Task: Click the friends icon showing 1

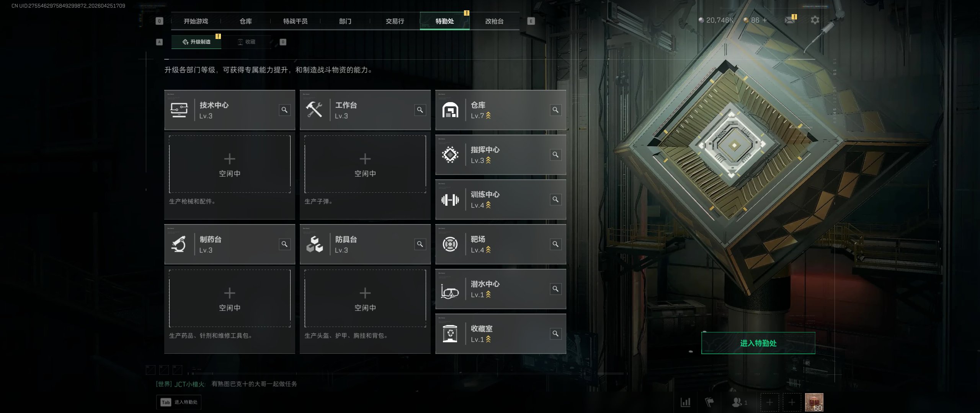Action: pos(739,402)
